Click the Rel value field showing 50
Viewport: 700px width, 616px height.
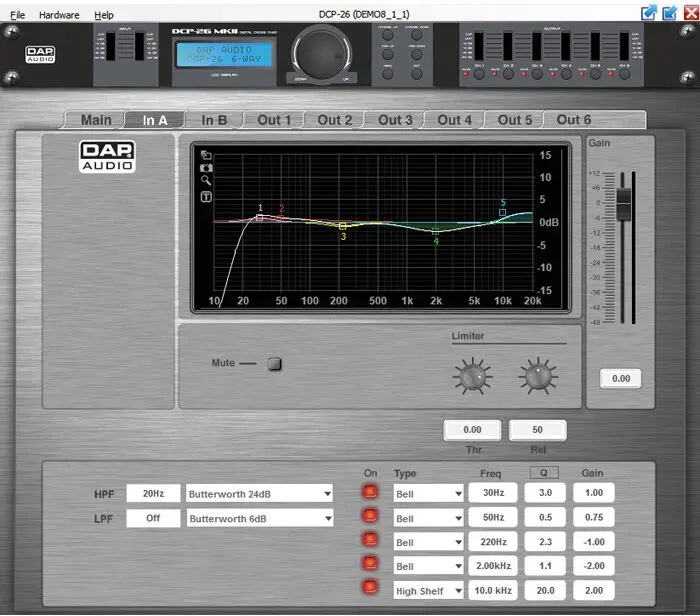[x=538, y=430]
